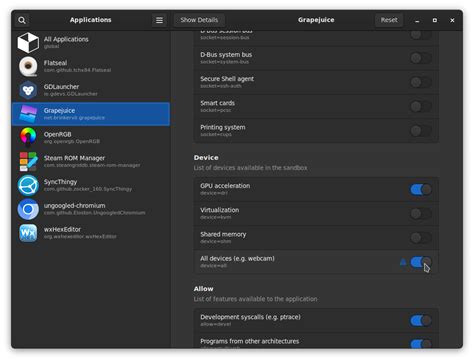Select ungoogled-chromium in the applications list
This screenshot has width=474, height=361.
91,209
